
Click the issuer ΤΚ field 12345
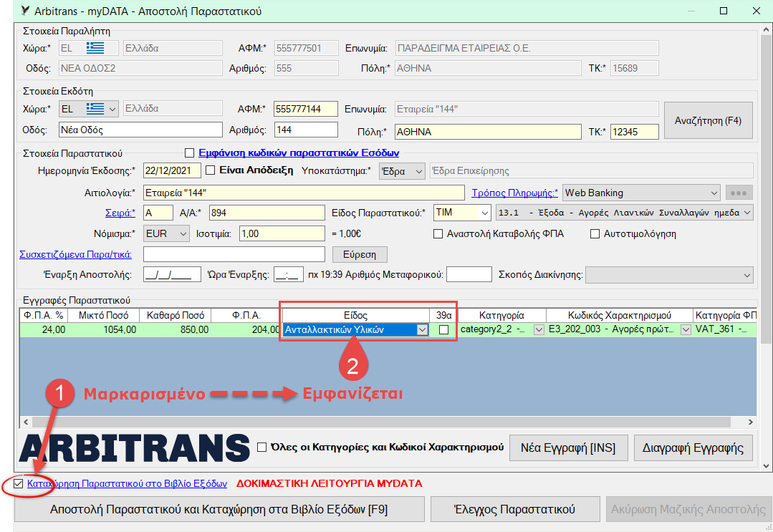[635, 132]
